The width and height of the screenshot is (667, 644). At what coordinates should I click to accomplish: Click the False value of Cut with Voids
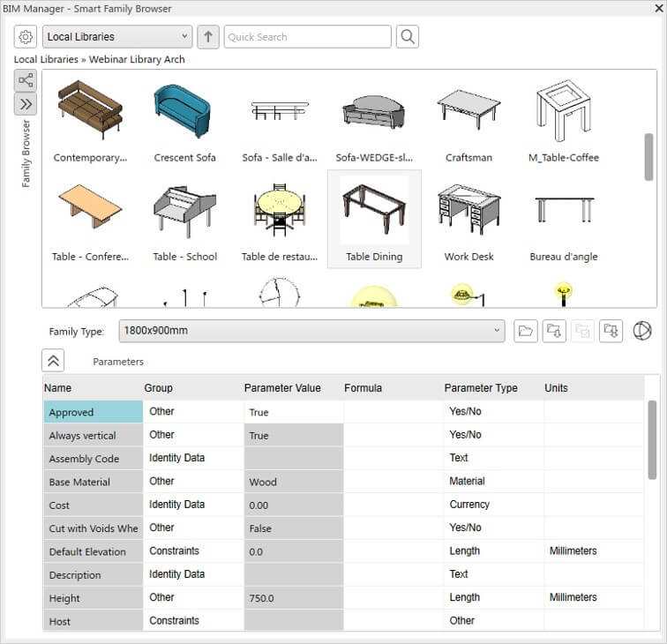coord(294,528)
